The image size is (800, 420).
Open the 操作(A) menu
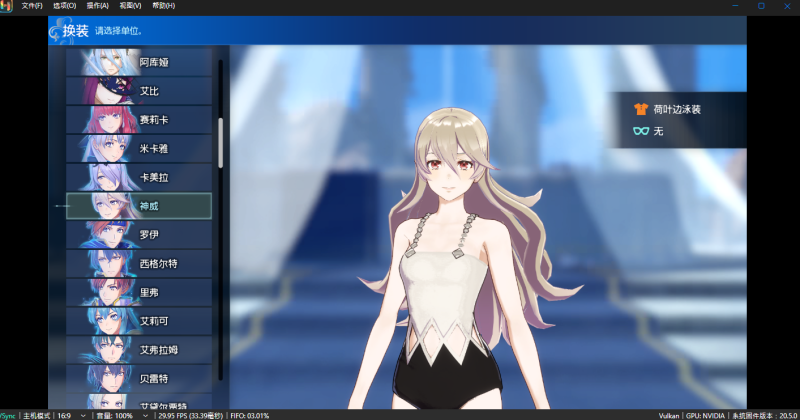coord(97,6)
